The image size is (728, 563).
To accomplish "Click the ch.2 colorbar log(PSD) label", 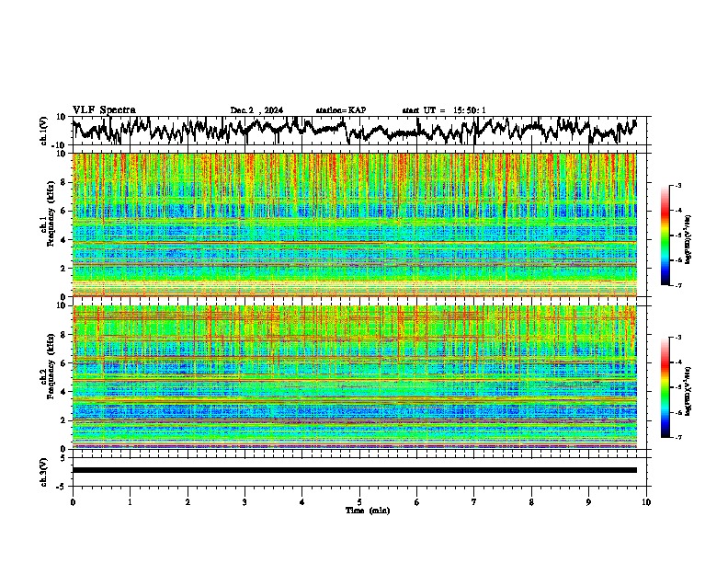I will tap(688, 390).
